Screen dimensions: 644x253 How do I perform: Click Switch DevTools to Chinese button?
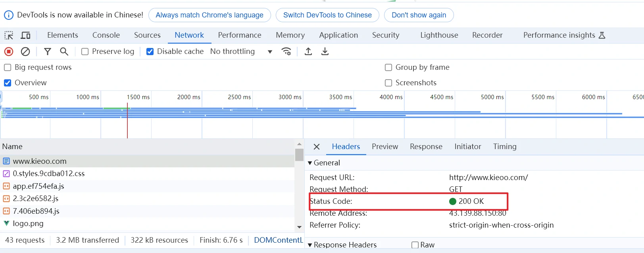click(x=327, y=15)
